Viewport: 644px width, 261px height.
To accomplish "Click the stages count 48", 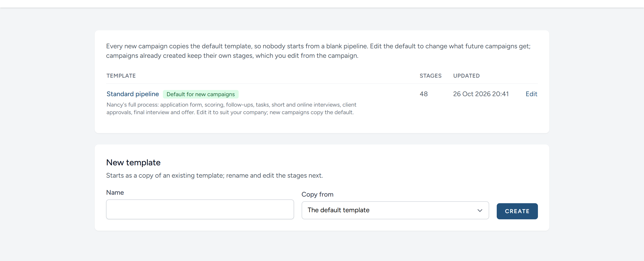I will [x=424, y=94].
